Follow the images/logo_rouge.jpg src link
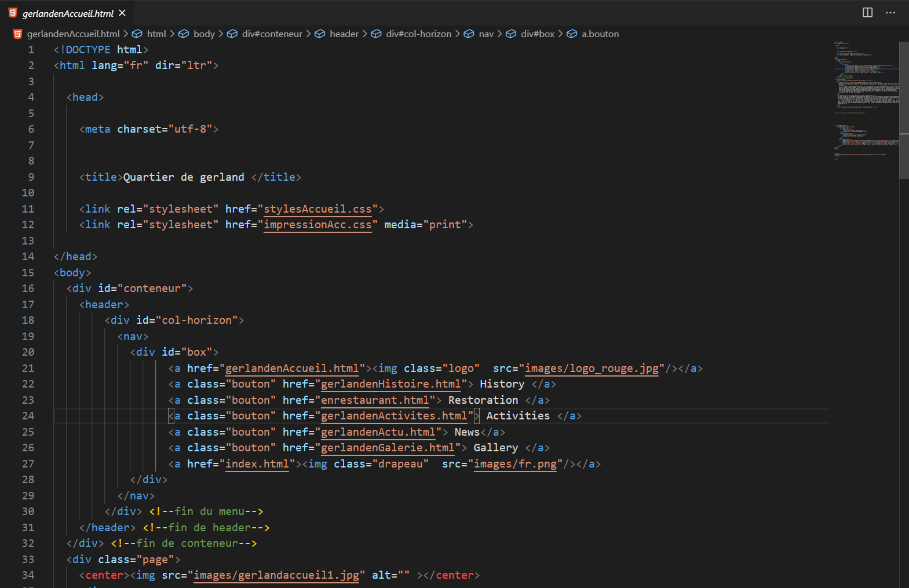This screenshot has width=909, height=588. click(592, 368)
